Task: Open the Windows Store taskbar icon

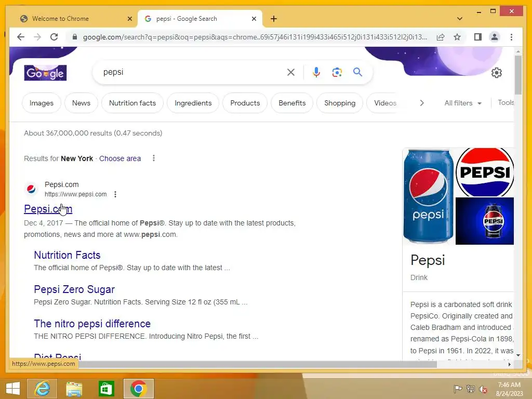Action: click(106, 388)
